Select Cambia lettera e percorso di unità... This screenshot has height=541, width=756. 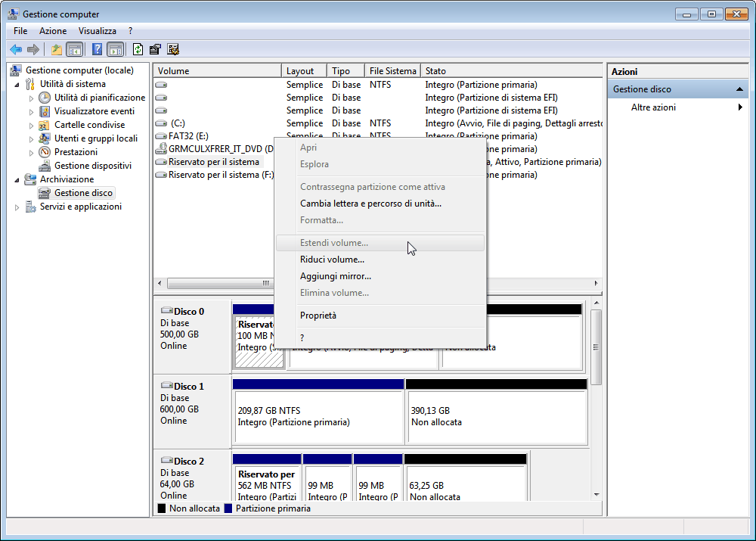pyautogui.click(x=370, y=204)
